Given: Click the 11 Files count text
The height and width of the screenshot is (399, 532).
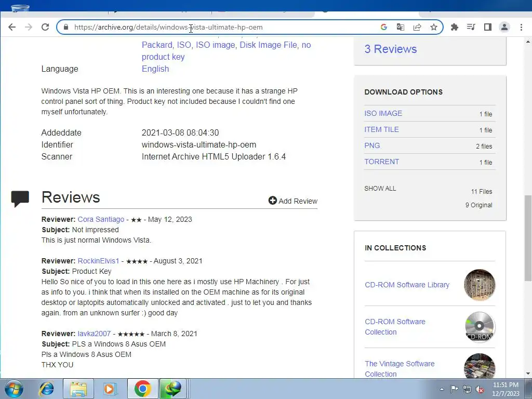Looking at the screenshot, I should 482,192.
